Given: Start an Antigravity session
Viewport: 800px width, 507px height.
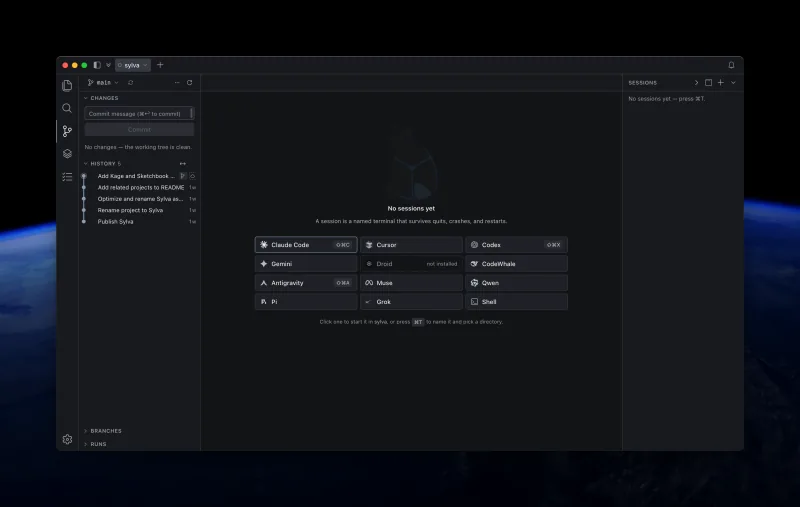Looking at the screenshot, I should 306,283.
